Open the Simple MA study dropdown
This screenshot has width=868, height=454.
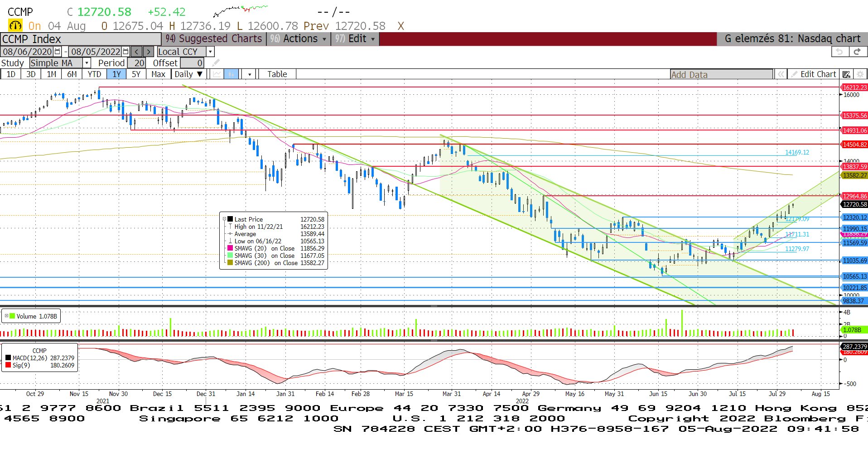coord(87,63)
